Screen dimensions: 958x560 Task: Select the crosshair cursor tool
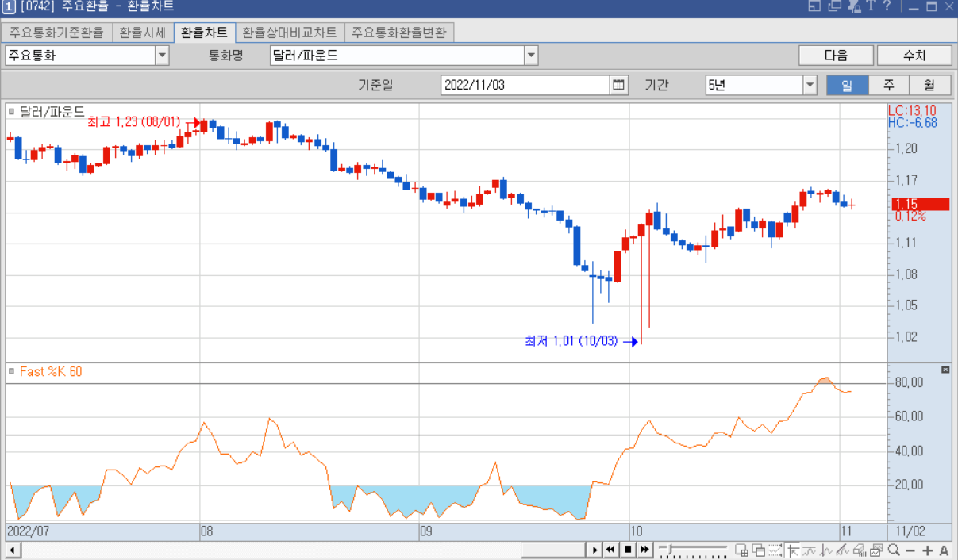(x=792, y=550)
